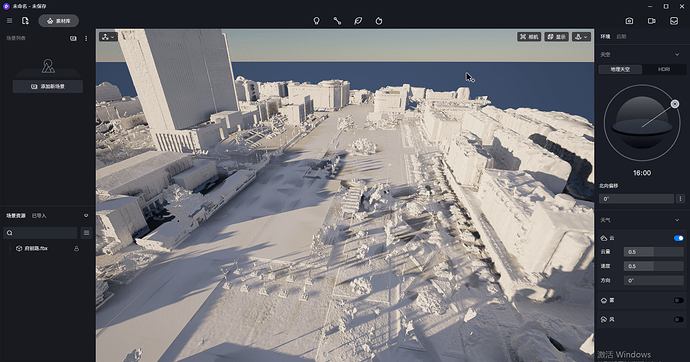Collapse the 天气 weather section
Viewport: 690px width, 362px height.
tap(677, 220)
